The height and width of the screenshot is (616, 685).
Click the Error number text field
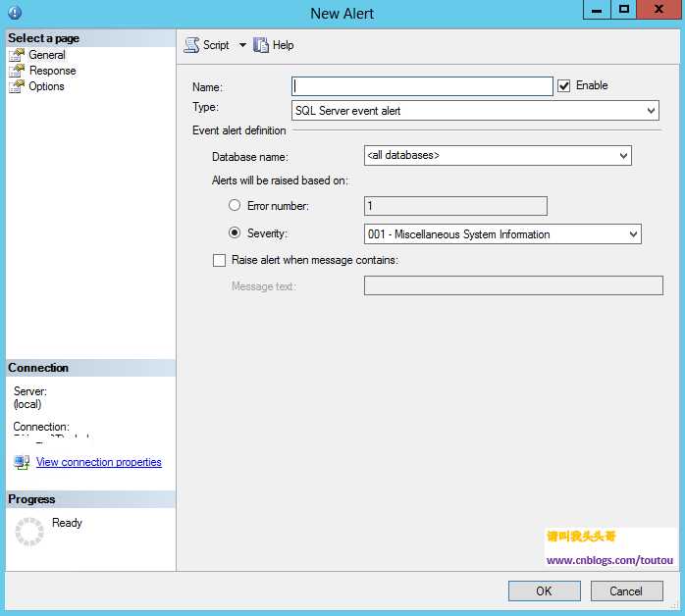point(455,206)
